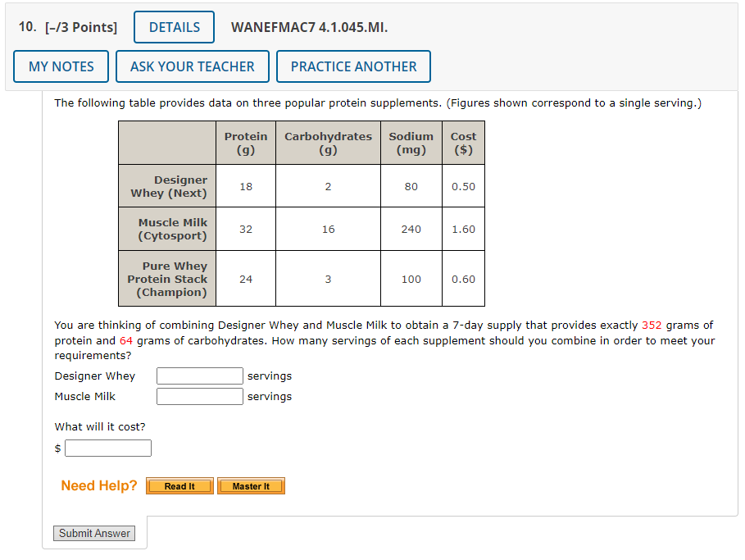Select the Muscle Milk (Cytosport) table row

pos(167,229)
